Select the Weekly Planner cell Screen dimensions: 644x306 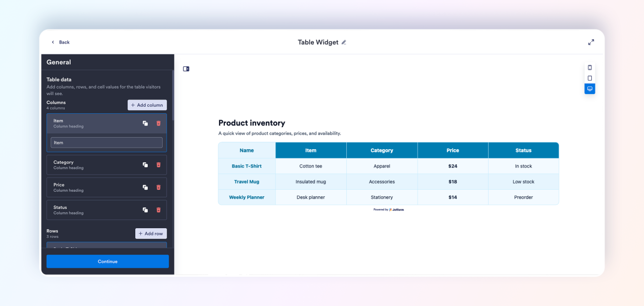(x=247, y=197)
